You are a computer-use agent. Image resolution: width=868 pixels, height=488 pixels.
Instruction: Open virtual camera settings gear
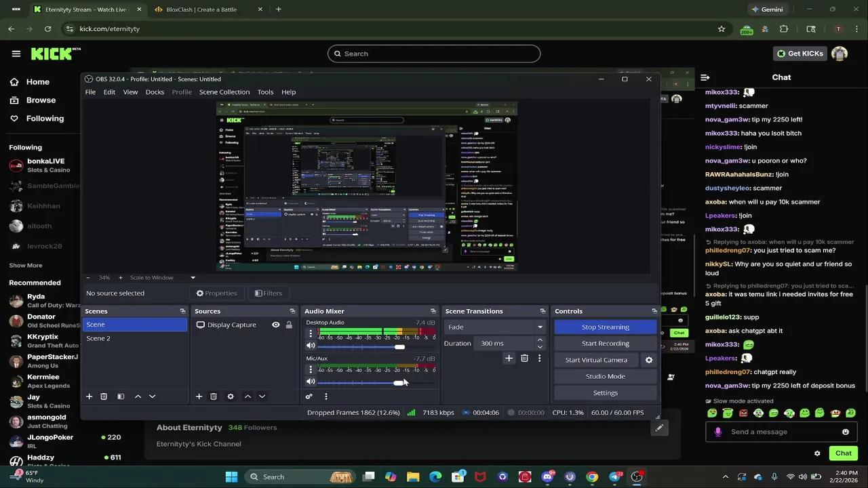coord(649,360)
